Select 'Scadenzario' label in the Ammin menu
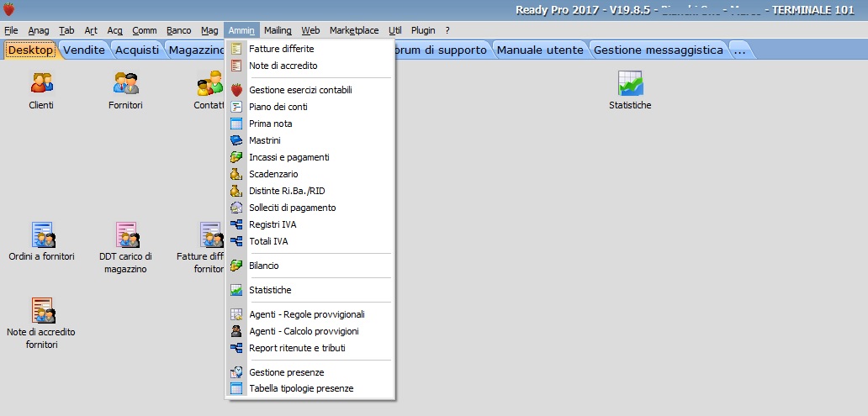Viewport: 868px width, 416px height. (273, 174)
